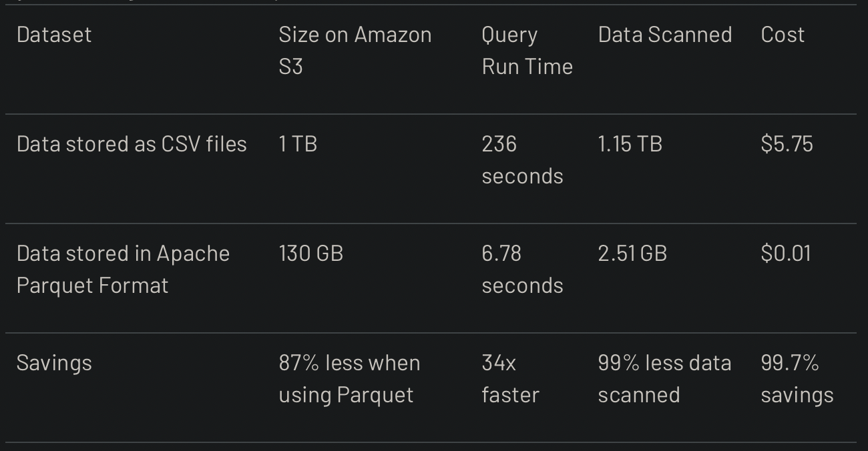Image resolution: width=868 pixels, height=451 pixels.
Task: Select the 2.51 GB data scanned cell
Action: coord(632,254)
